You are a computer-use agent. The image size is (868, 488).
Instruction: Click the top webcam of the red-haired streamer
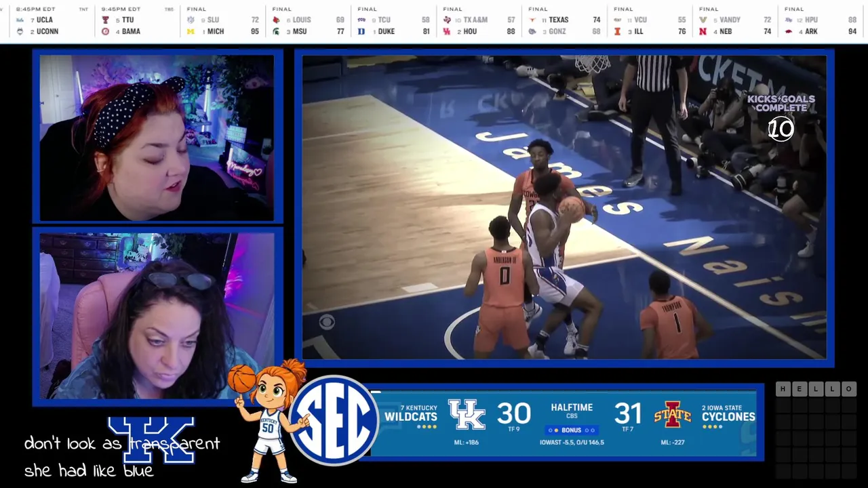point(157,138)
